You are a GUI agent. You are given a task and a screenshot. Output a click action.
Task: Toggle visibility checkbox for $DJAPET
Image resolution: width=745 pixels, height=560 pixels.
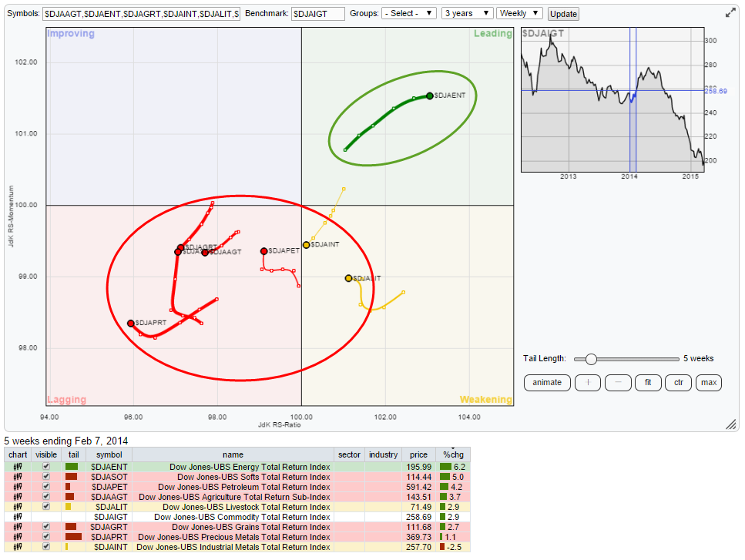pyautogui.click(x=46, y=486)
